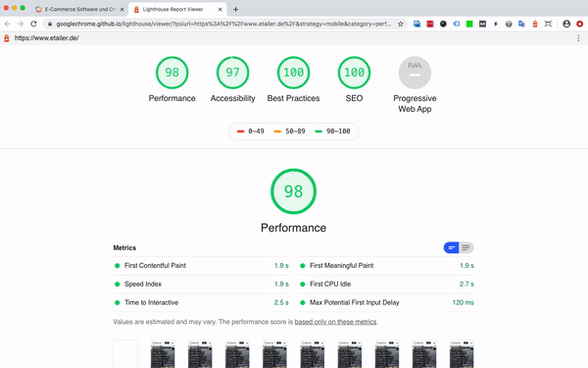This screenshot has width=588, height=368.
Task: Open the https://www.etailer.de/ link
Action: [x=46, y=38]
